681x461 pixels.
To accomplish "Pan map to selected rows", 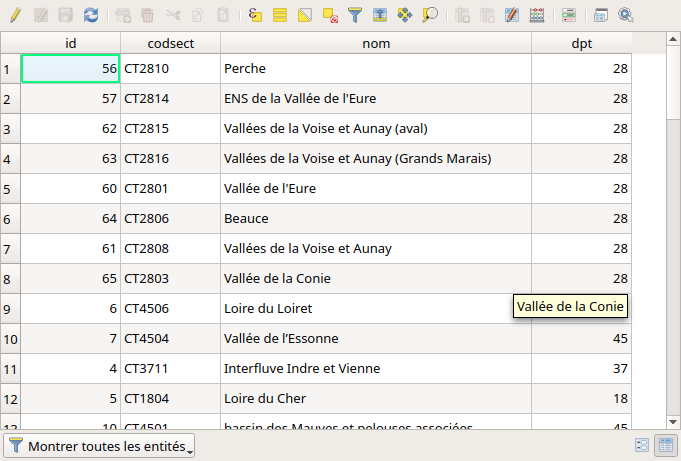I will (405, 15).
